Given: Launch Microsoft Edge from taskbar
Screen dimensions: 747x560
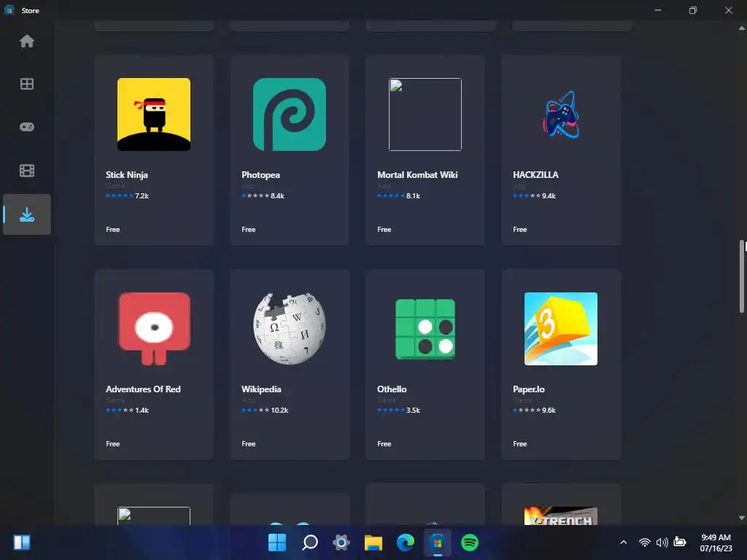Looking at the screenshot, I should [x=406, y=542].
